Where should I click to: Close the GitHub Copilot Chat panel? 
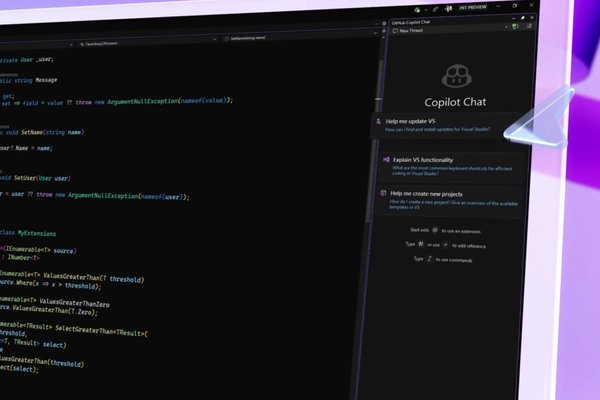click(532, 18)
